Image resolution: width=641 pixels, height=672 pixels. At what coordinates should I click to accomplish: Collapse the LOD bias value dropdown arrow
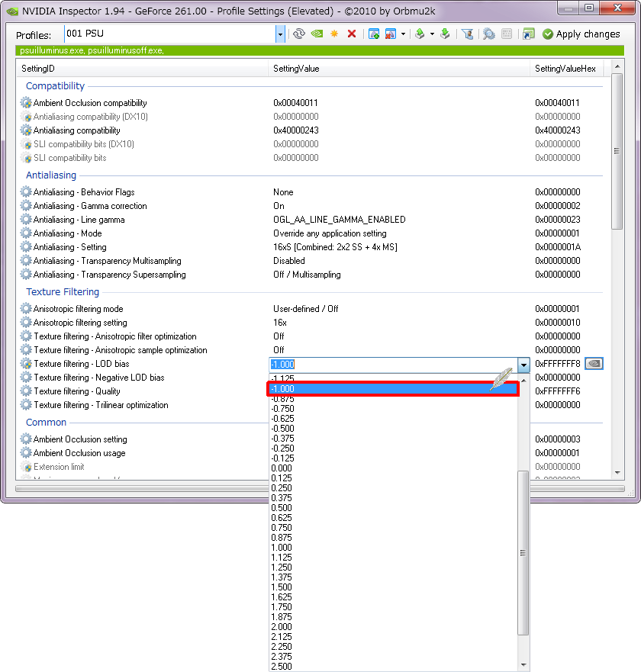point(523,365)
